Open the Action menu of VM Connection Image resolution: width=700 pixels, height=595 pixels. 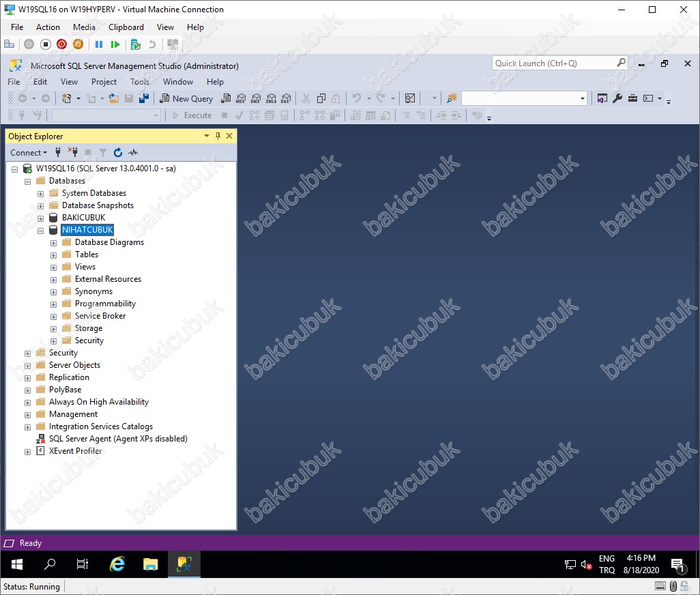(48, 27)
